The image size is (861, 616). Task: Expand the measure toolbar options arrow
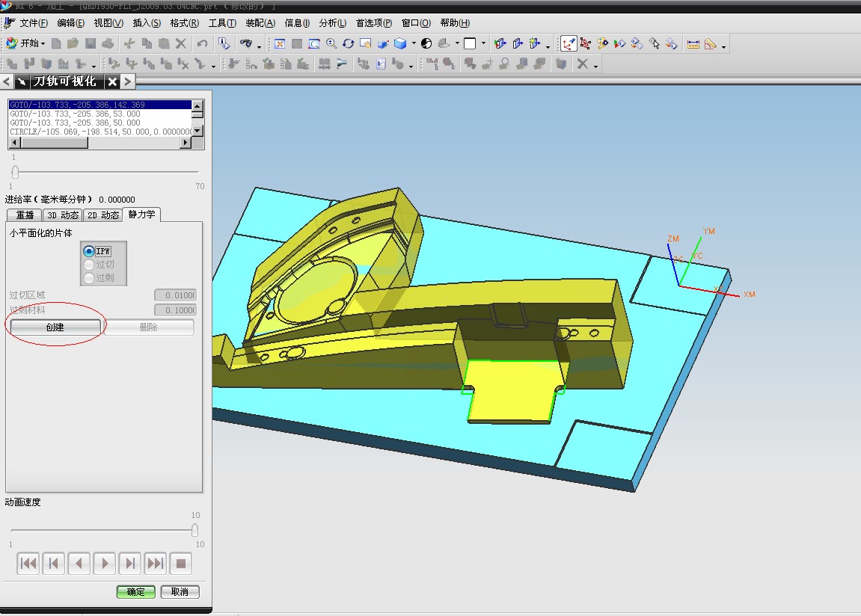[723, 46]
